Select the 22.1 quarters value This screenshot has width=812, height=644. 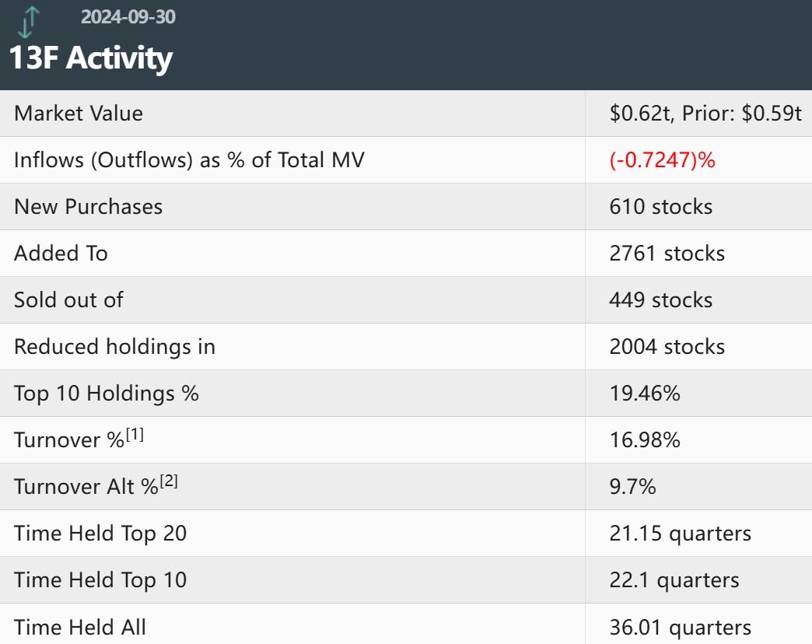[674, 580]
